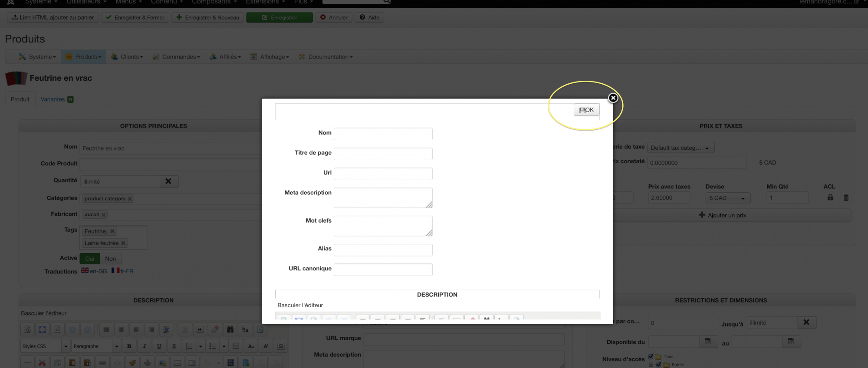Set Activé to Non
The image size is (868, 368).
(x=111, y=259)
